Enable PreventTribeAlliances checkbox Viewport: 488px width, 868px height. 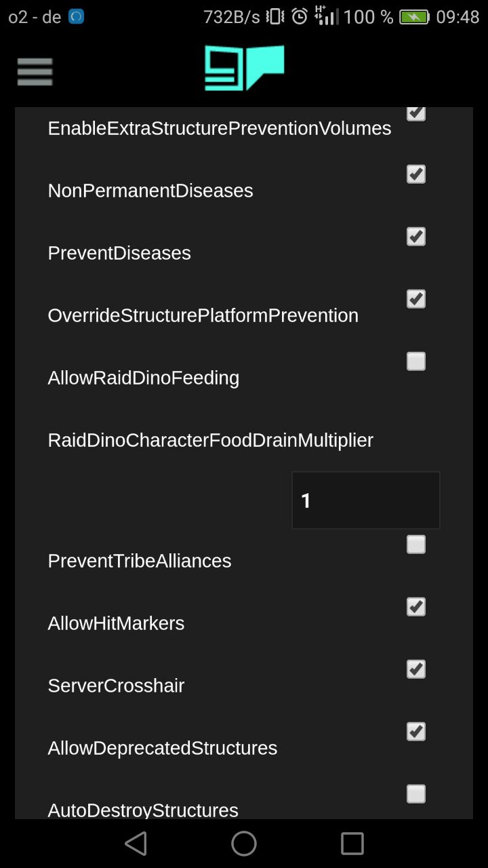click(x=416, y=545)
